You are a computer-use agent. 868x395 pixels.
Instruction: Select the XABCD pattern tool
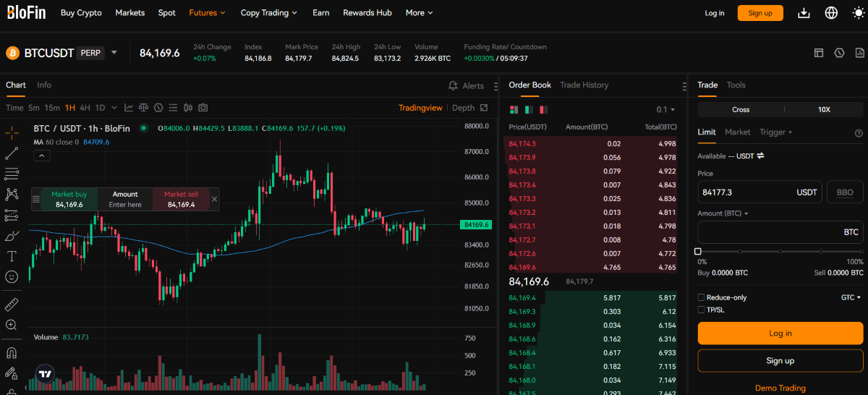12,194
